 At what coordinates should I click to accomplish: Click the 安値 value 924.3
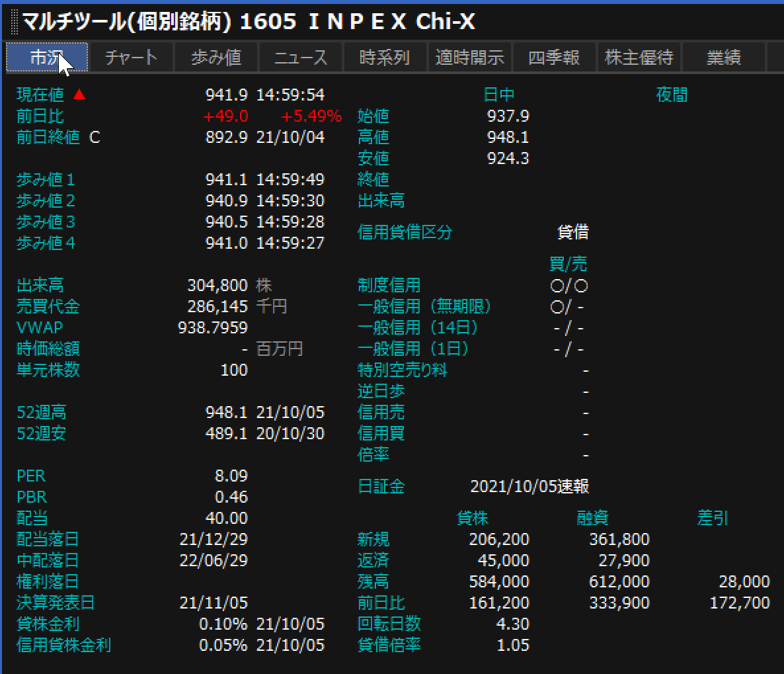(x=508, y=158)
